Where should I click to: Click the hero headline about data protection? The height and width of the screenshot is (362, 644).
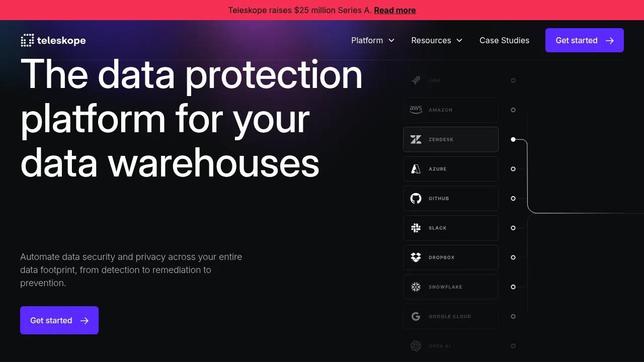coord(191,119)
